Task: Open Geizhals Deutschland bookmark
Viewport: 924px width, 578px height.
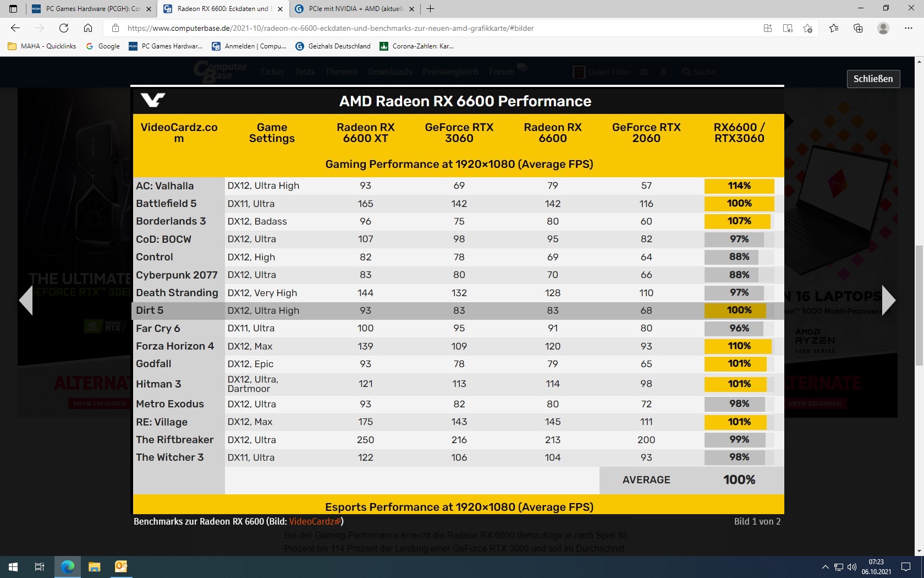Action: 333,46
